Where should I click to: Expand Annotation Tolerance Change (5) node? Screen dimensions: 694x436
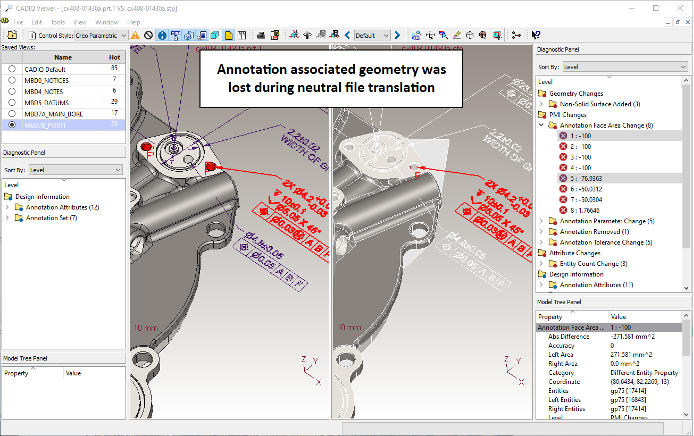[x=541, y=242]
